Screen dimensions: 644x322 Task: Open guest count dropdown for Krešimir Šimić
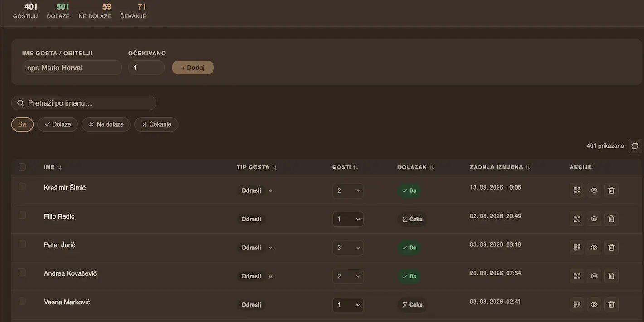(348, 190)
